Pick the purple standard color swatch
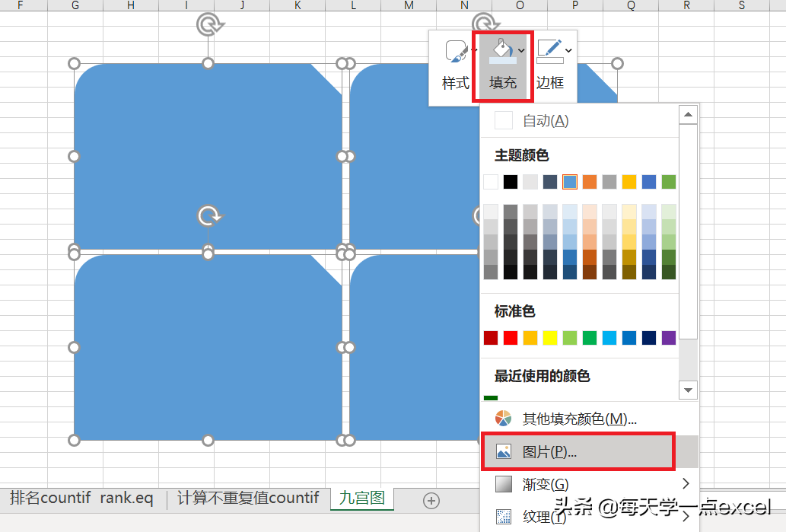786x532 pixels. tap(669, 338)
